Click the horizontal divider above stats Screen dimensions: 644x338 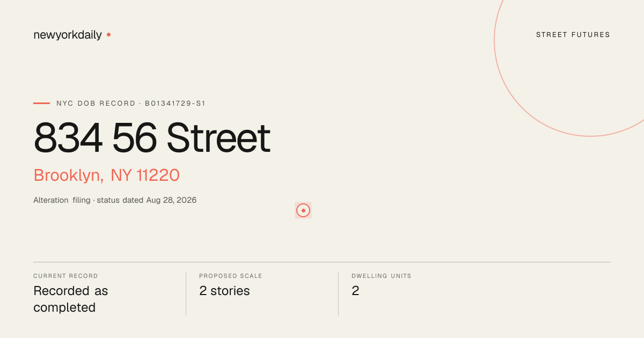point(322,262)
